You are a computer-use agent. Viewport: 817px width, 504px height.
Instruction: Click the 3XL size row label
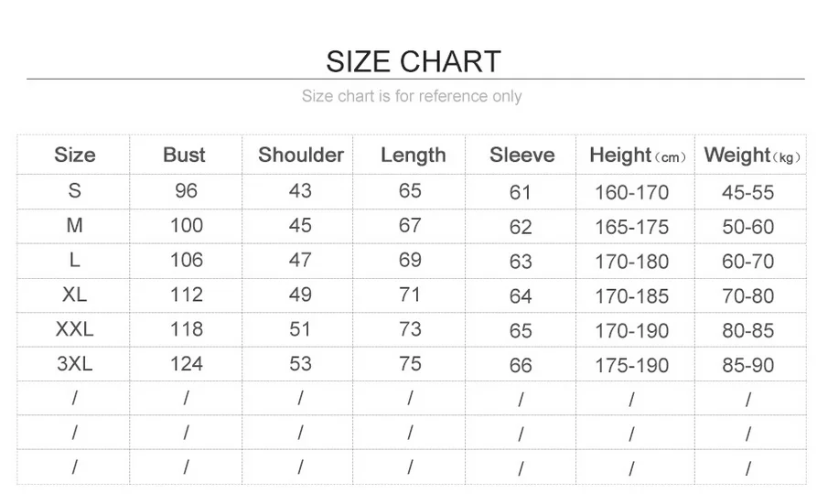pos(74,364)
